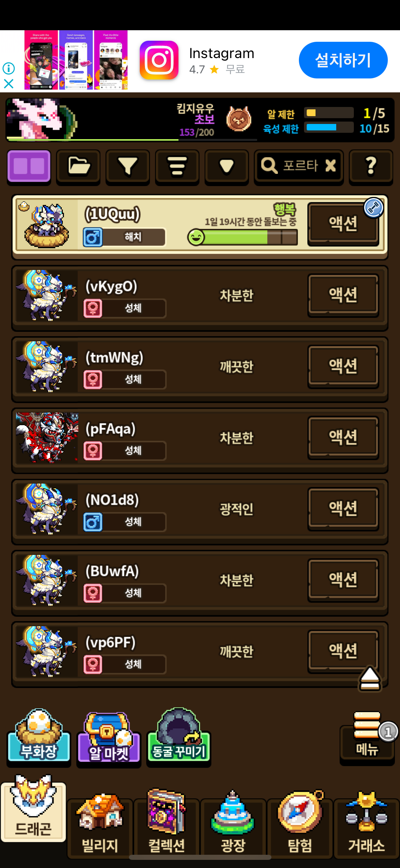Open the sort order lines icon
This screenshot has width=400, height=868.
pyautogui.click(x=177, y=166)
